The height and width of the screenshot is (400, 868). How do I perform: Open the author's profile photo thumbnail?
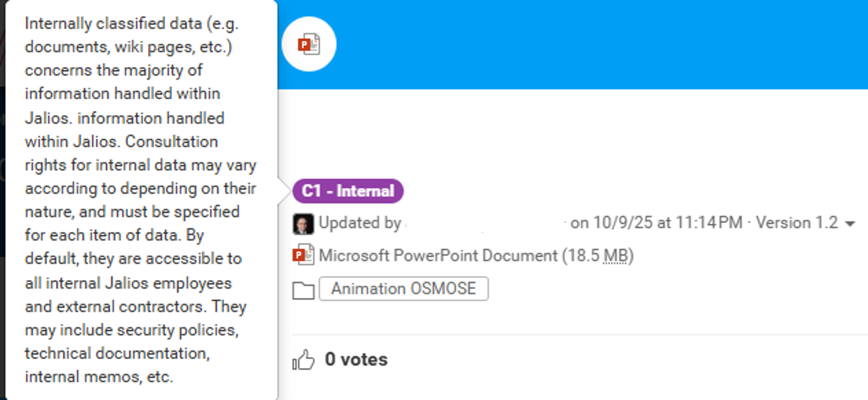tap(303, 224)
